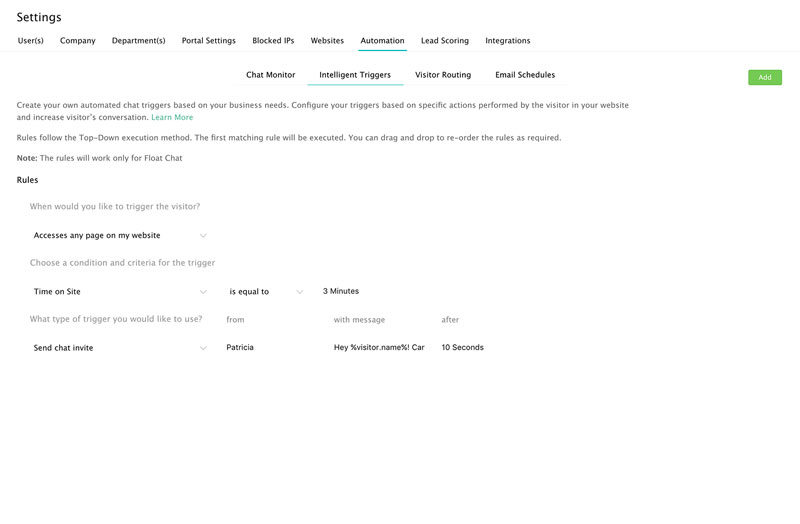Image resolution: width=800 pixels, height=524 pixels.
Task: Open the Lead Scoring tab
Action: tap(444, 41)
